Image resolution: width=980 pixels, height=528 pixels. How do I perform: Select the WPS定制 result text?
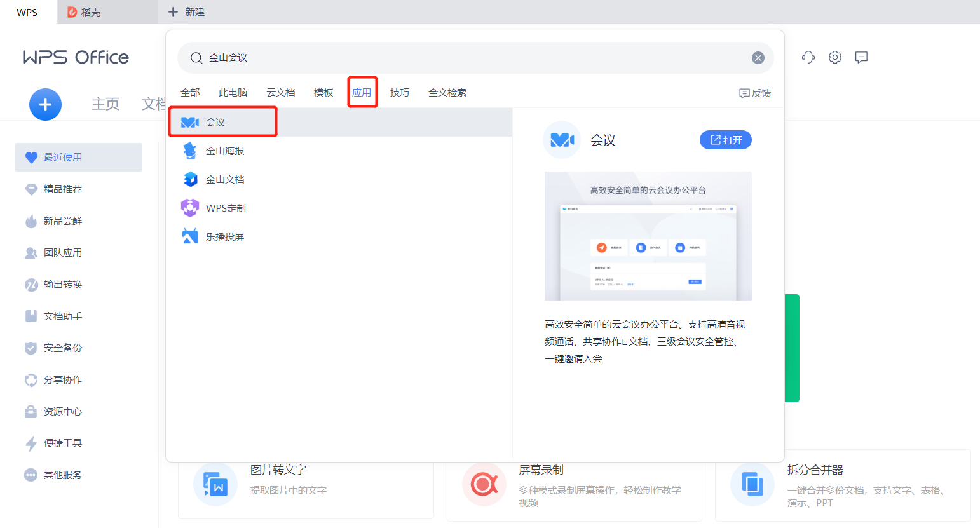pyautogui.click(x=226, y=208)
